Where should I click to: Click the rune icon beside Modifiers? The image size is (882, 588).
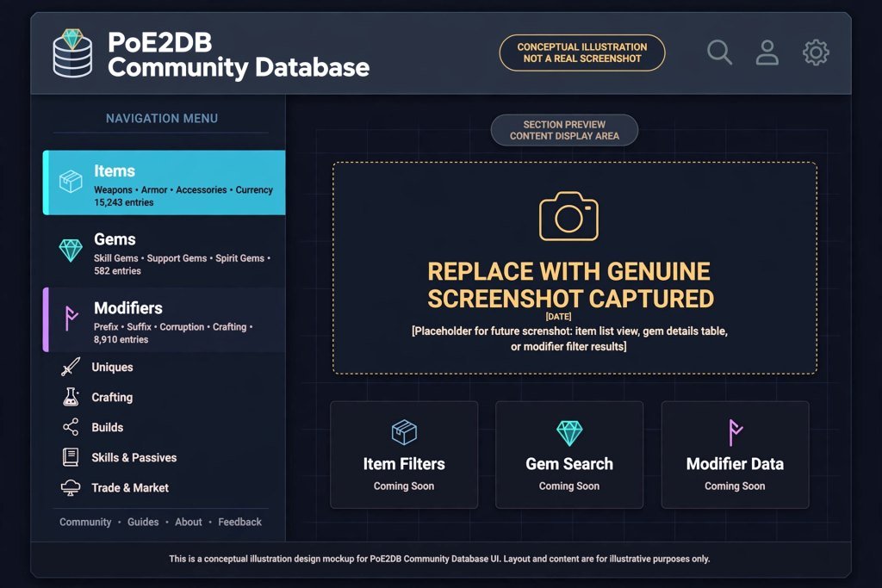(71, 319)
